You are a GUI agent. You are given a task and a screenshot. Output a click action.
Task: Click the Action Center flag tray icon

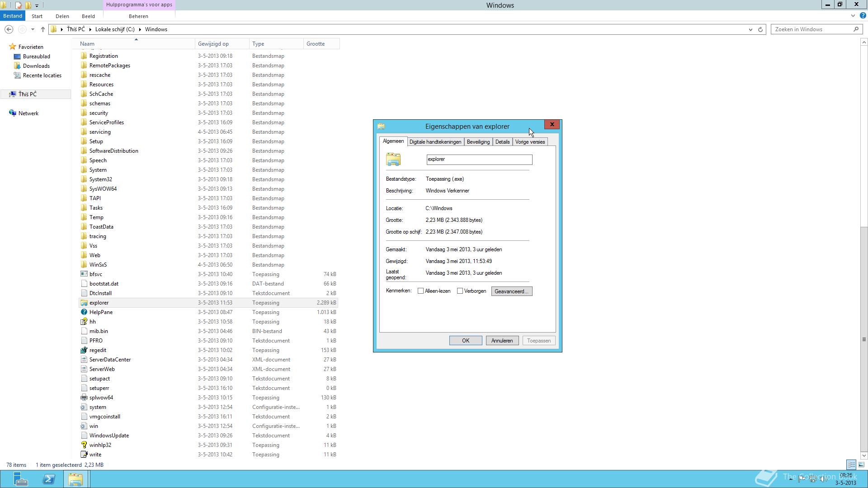[x=802, y=479]
